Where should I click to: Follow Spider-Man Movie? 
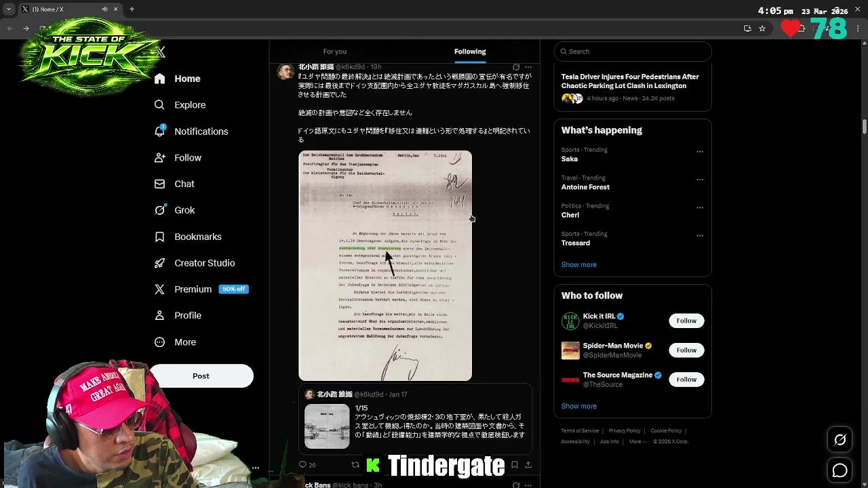(x=686, y=350)
